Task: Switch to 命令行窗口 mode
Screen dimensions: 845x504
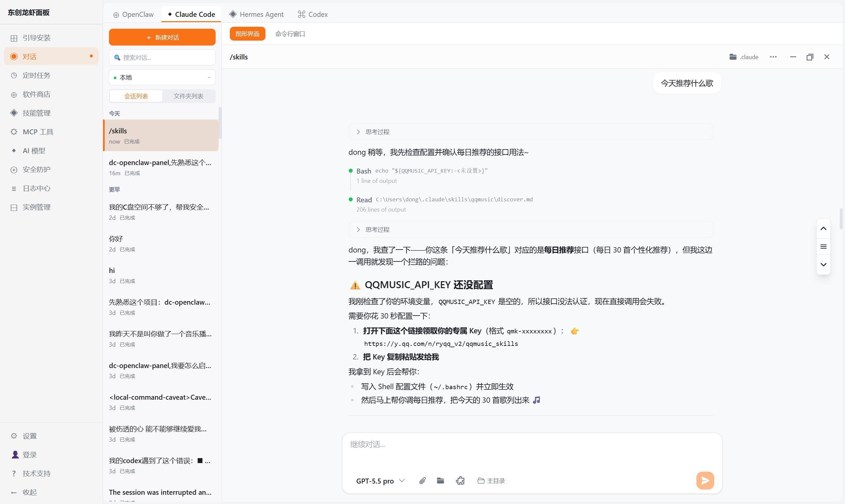Action: (290, 34)
